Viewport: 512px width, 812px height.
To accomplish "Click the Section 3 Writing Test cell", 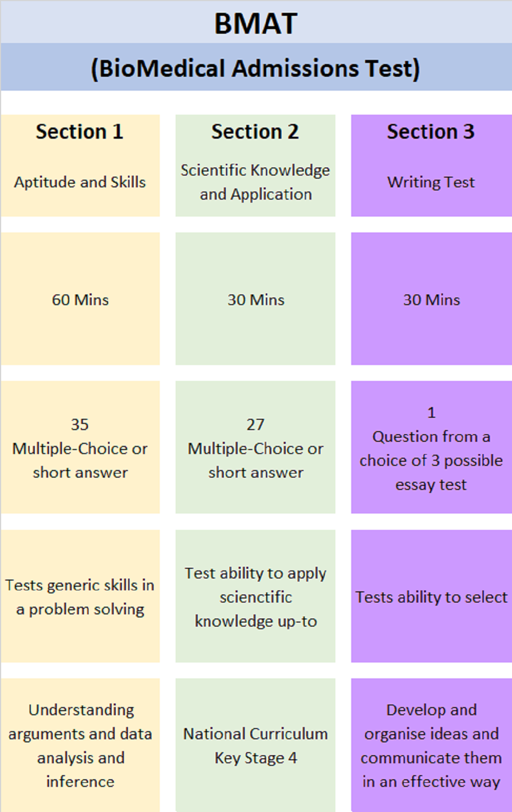I will point(432,165).
